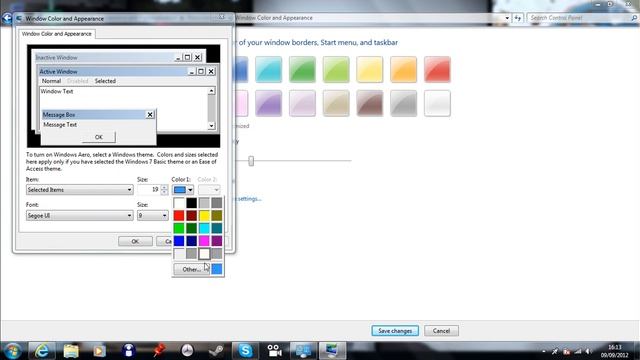640x360 pixels.
Task: Click the clock showing date 09/09/2012
Action: click(x=614, y=351)
